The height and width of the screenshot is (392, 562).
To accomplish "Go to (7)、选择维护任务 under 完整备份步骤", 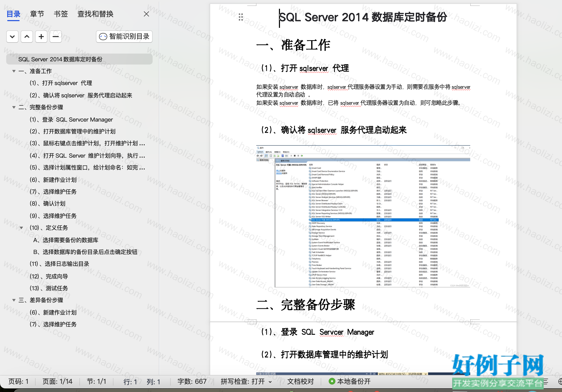I will click(x=53, y=192).
